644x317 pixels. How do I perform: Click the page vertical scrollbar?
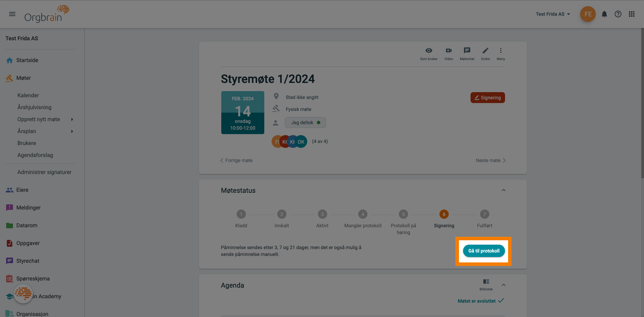click(x=642, y=103)
